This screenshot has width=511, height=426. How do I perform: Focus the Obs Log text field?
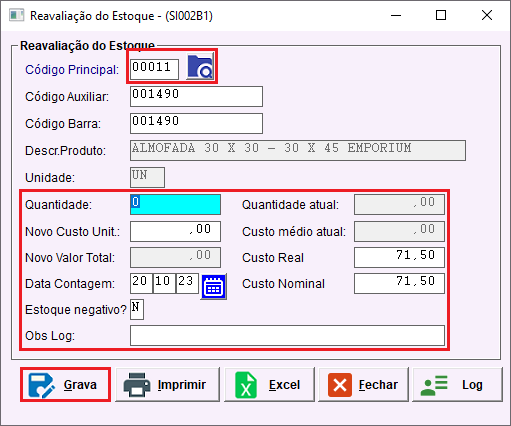[287, 335]
